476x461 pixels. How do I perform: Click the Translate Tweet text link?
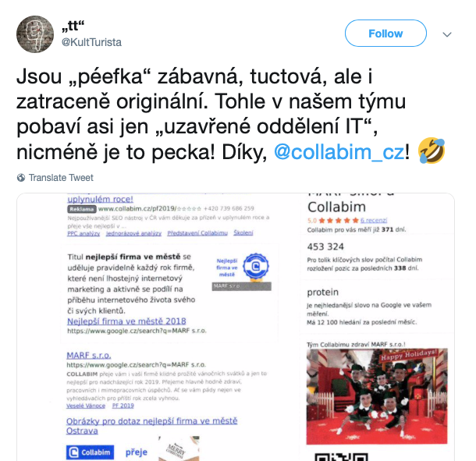pyautogui.click(x=61, y=178)
